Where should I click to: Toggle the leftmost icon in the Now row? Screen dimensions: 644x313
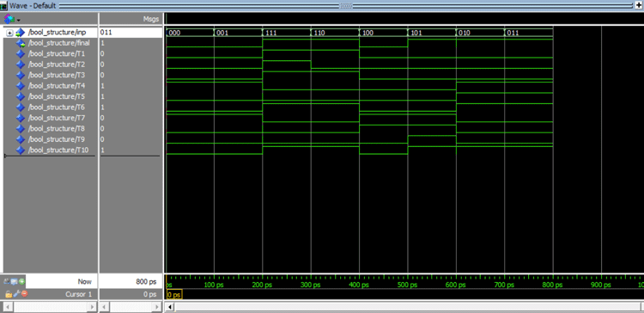coord(7,282)
